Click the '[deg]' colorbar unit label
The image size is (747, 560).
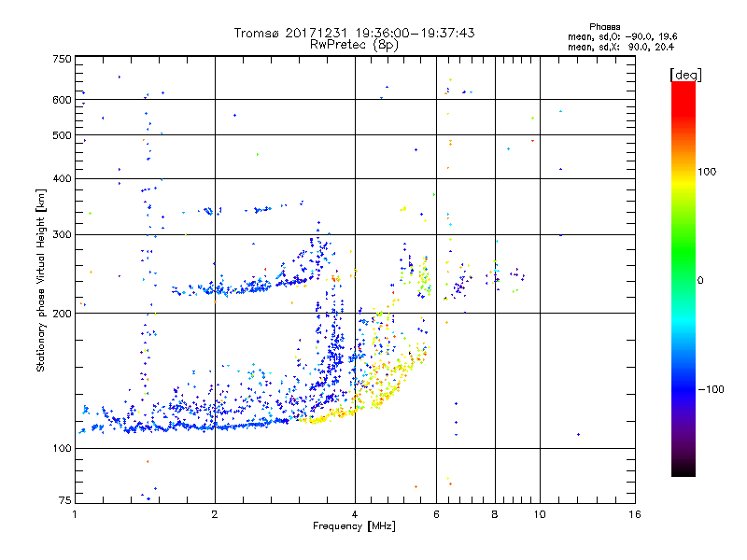[x=685, y=75]
